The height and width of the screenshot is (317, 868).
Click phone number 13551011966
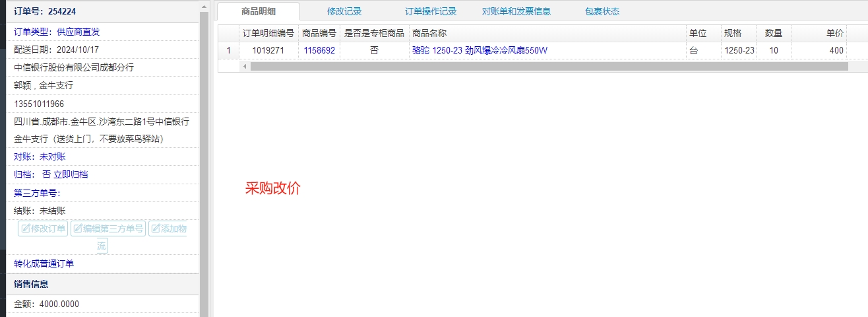tap(39, 104)
